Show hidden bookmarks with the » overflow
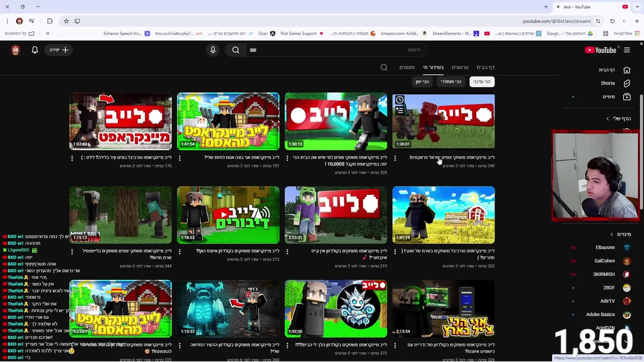The height and width of the screenshot is (362, 644). (48, 34)
